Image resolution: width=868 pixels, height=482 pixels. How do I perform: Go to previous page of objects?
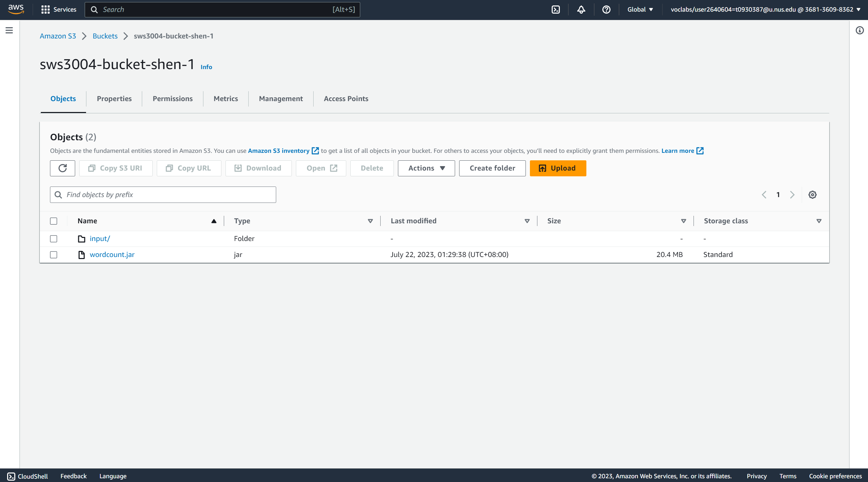click(x=764, y=195)
